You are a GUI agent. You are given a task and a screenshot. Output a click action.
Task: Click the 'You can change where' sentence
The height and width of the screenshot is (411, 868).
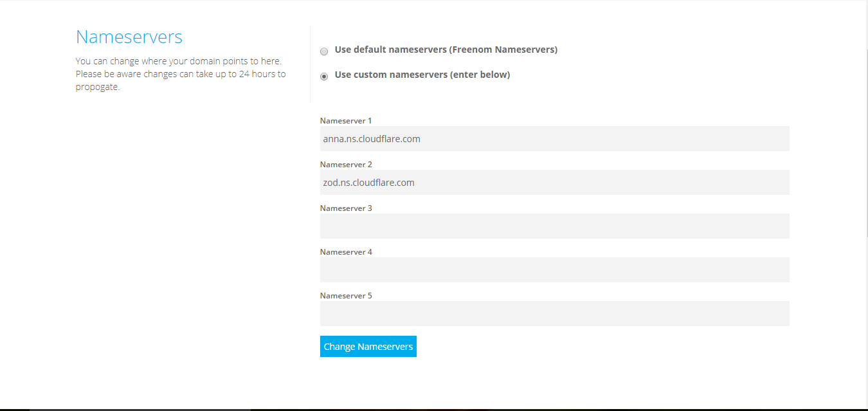click(178, 61)
